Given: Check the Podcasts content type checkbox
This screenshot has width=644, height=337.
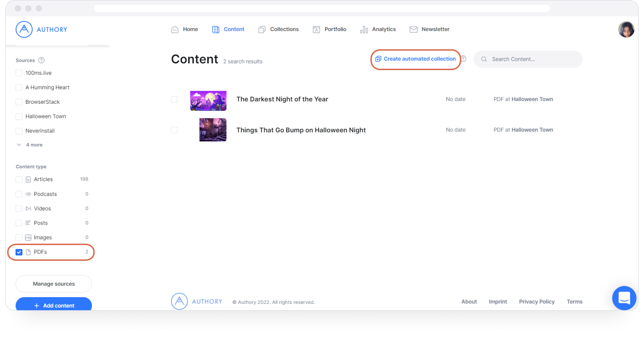Looking at the screenshot, I should pyautogui.click(x=19, y=194).
